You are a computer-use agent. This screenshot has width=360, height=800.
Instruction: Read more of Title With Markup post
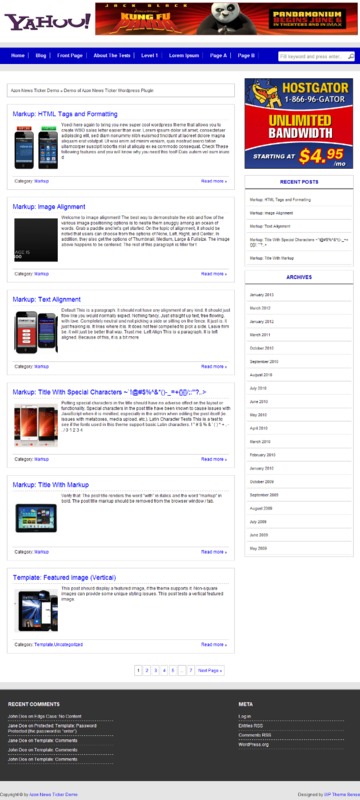click(x=214, y=552)
